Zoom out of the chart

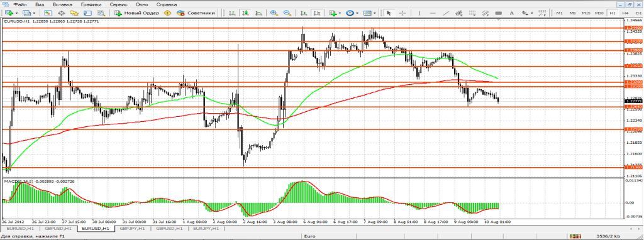287,13
